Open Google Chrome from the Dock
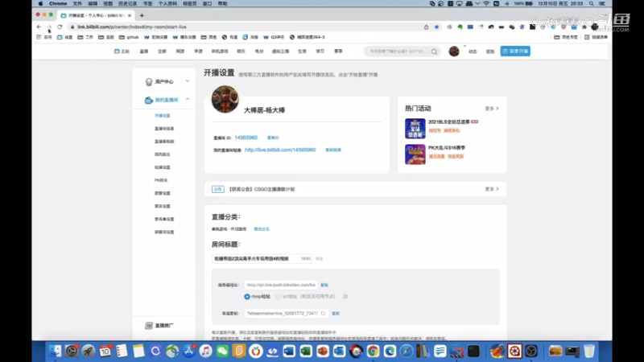 point(373,351)
